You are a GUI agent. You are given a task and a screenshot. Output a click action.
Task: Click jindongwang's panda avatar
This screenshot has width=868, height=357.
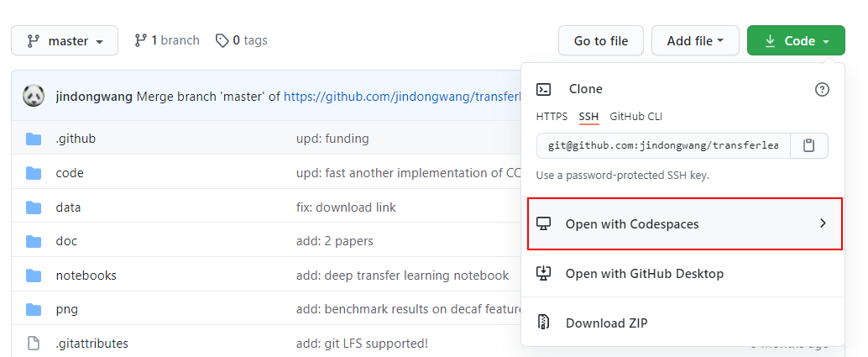[x=34, y=96]
